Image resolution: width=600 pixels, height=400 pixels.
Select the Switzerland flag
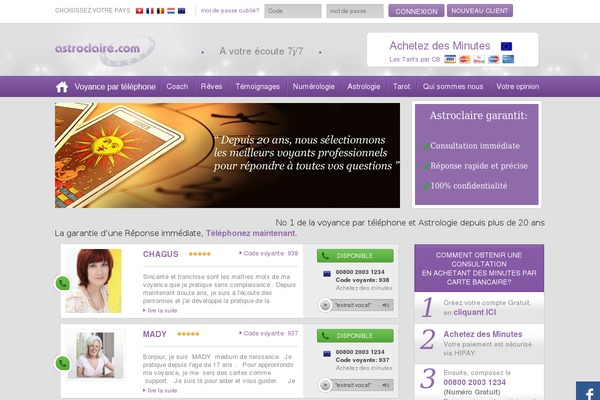pyautogui.click(x=139, y=11)
